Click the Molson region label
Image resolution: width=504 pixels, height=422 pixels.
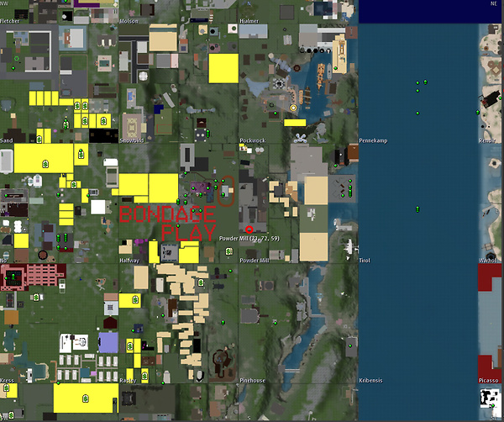[x=129, y=21]
